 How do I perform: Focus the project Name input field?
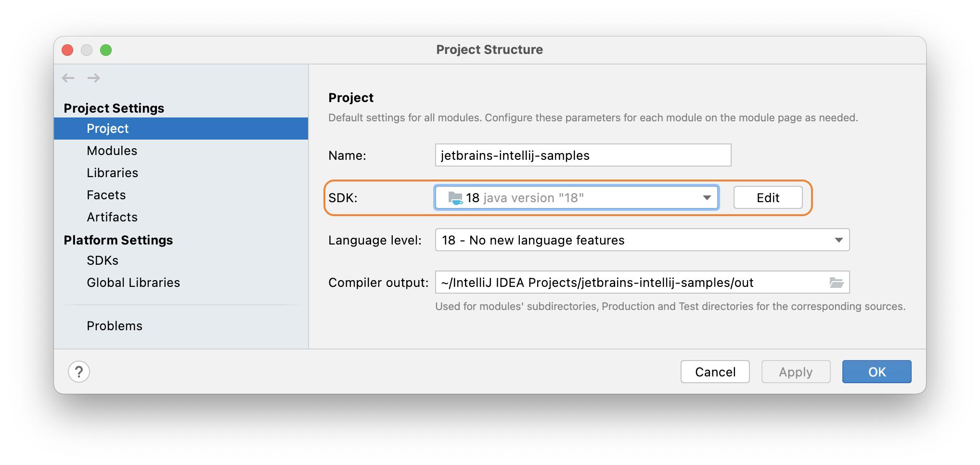pos(583,155)
